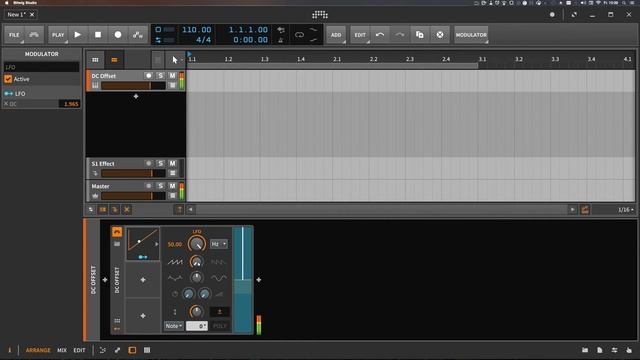Redo the last undone action

coord(400,35)
